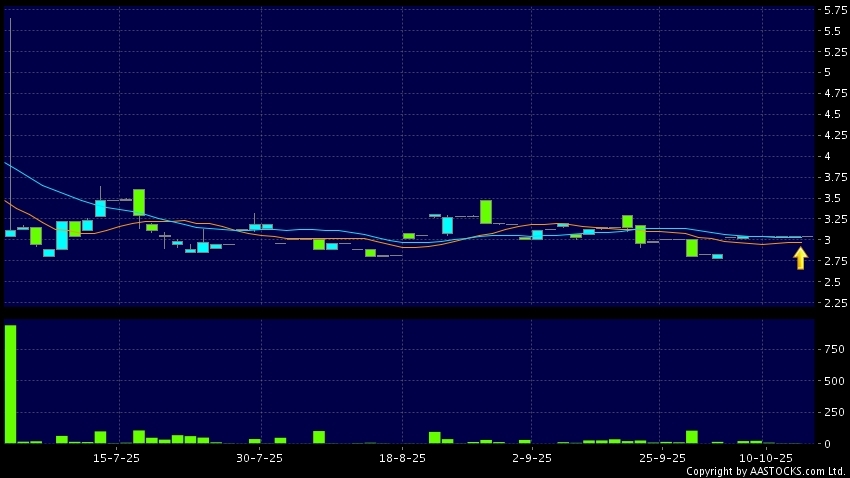
Task: Click the 500 volume axis label
Action: coord(829,381)
